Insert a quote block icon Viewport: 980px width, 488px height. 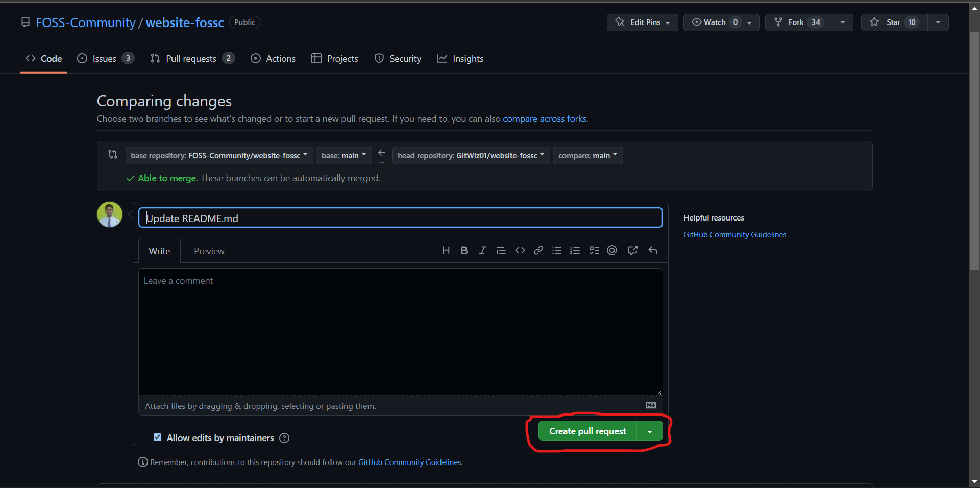[501, 250]
